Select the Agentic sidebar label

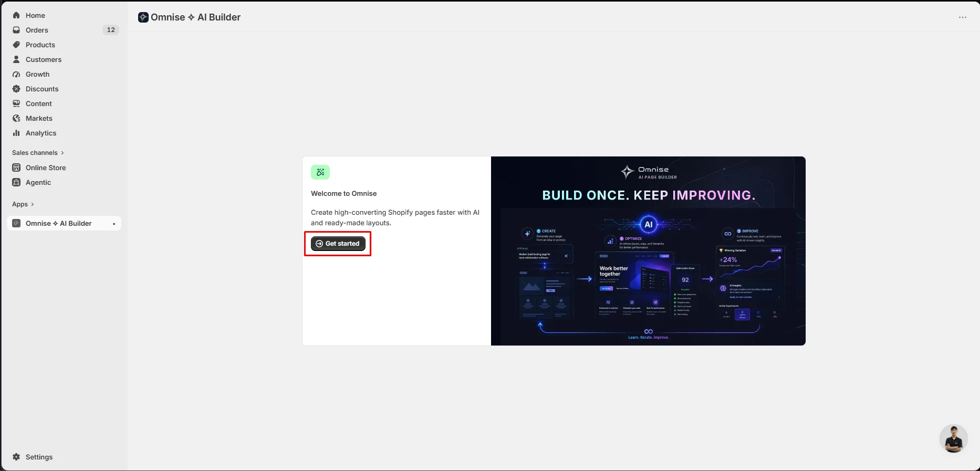pyautogui.click(x=38, y=182)
